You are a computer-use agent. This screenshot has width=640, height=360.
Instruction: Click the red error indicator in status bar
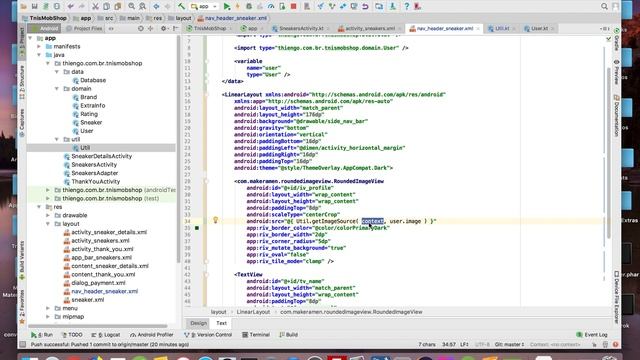616,344
